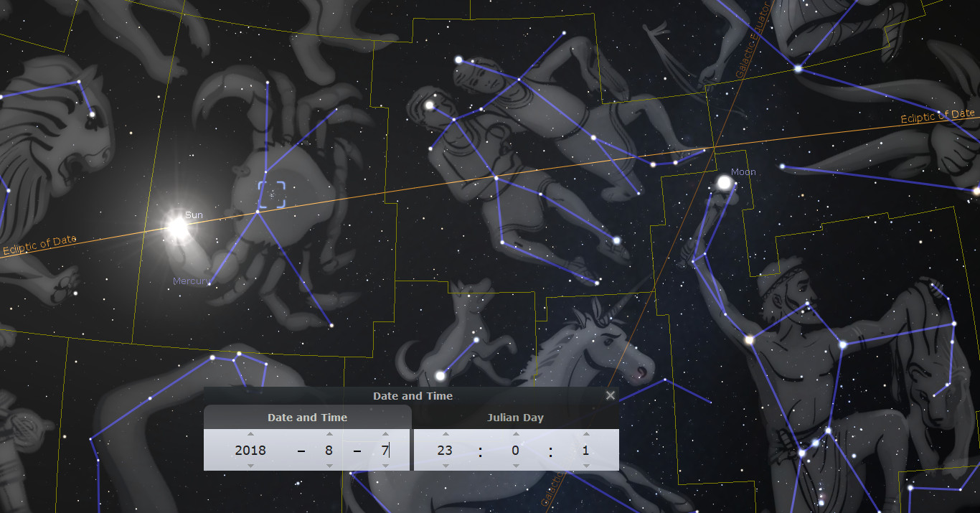Click the Date and Time dialog title bar
Screen dimensions: 980x513
[x=411, y=395]
